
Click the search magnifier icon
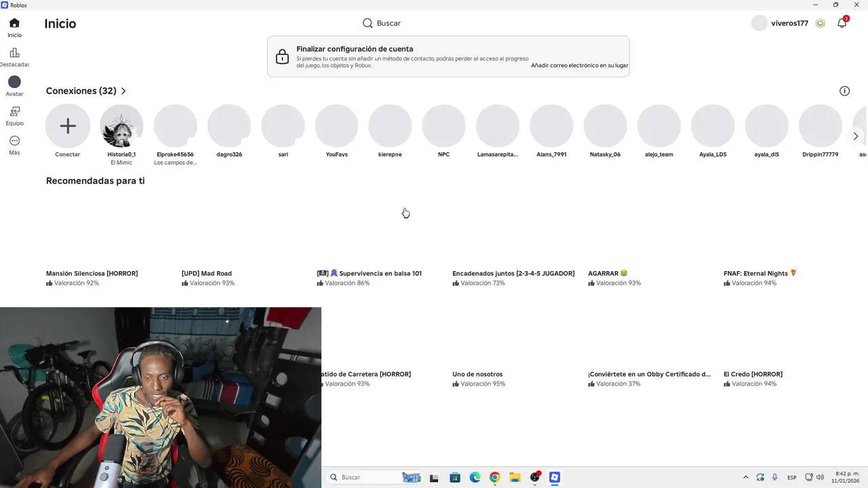point(368,23)
